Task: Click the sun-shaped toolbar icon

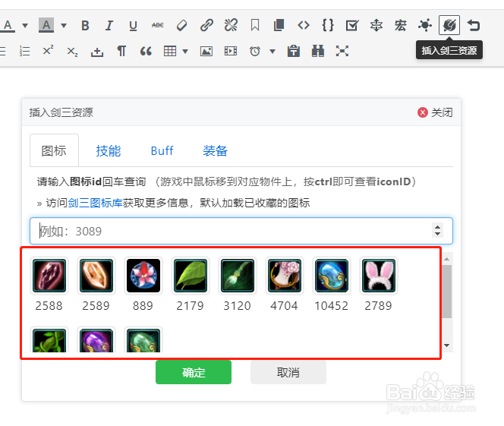Action: 425,25
